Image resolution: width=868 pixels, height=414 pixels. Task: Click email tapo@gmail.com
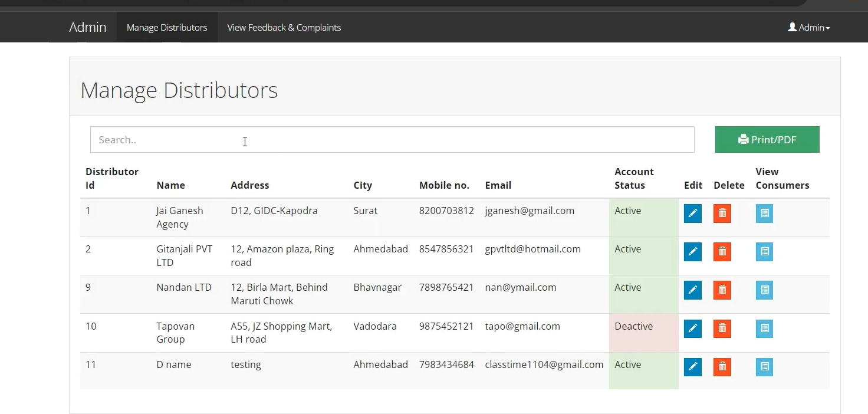[x=522, y=326]
